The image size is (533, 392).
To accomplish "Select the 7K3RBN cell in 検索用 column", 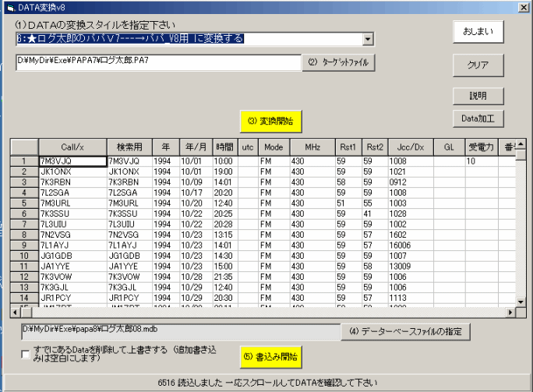I will [x=129, y=182].
